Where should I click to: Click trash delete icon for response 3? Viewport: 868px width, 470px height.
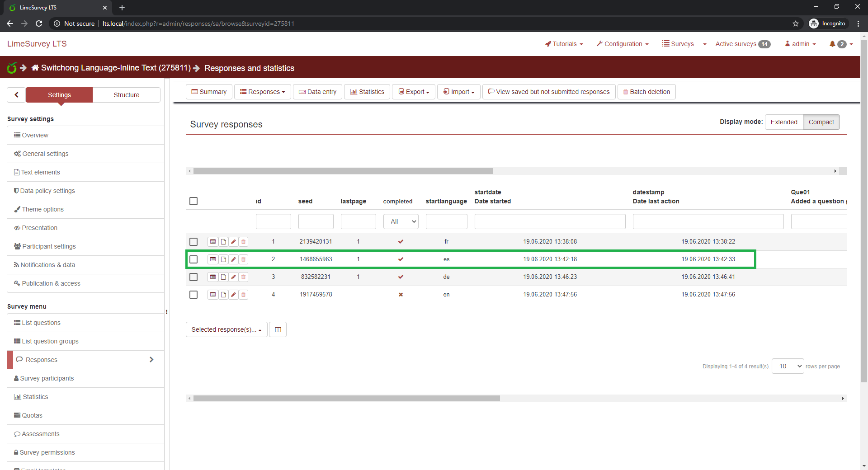pyautogui.click(x=243, y=277)
